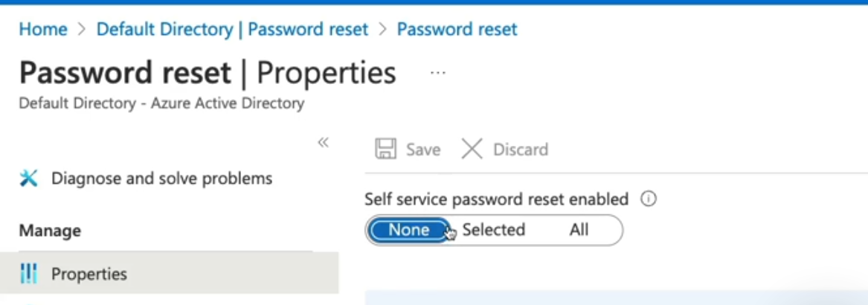Click the Manage section header
This screenshot has height=305, width=868.
50,231
